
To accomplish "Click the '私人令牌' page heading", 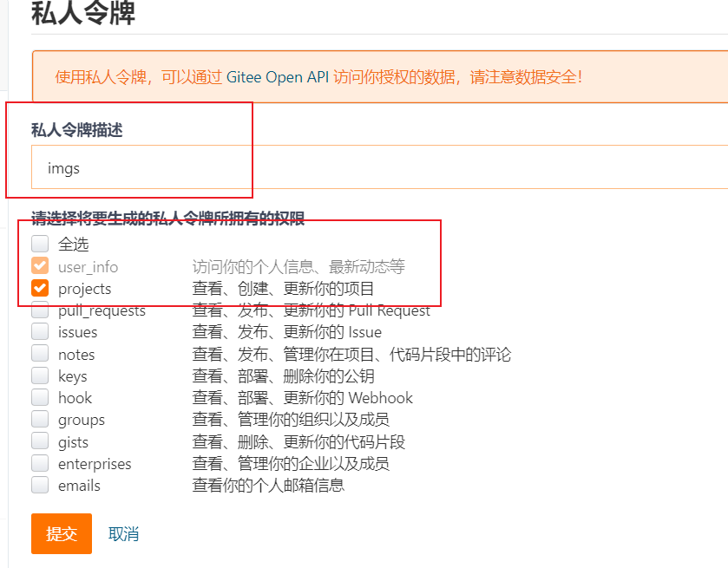I will (x=83, y=13).
